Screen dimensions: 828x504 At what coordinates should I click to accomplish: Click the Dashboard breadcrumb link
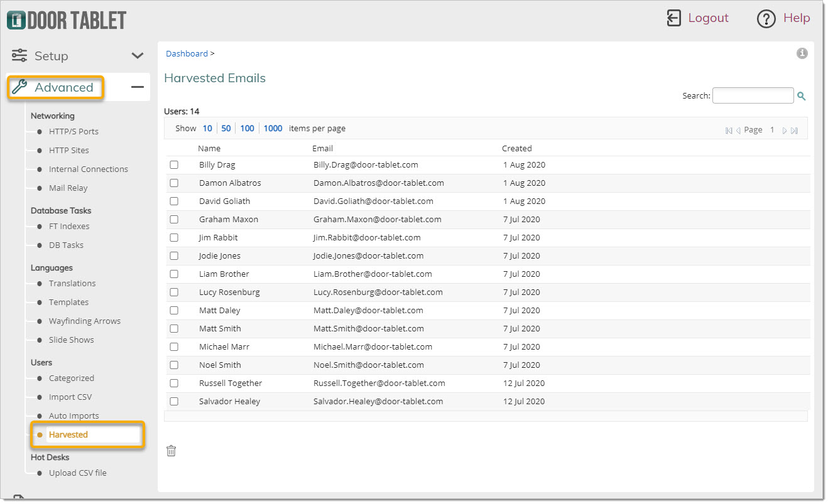pos(187,53)
